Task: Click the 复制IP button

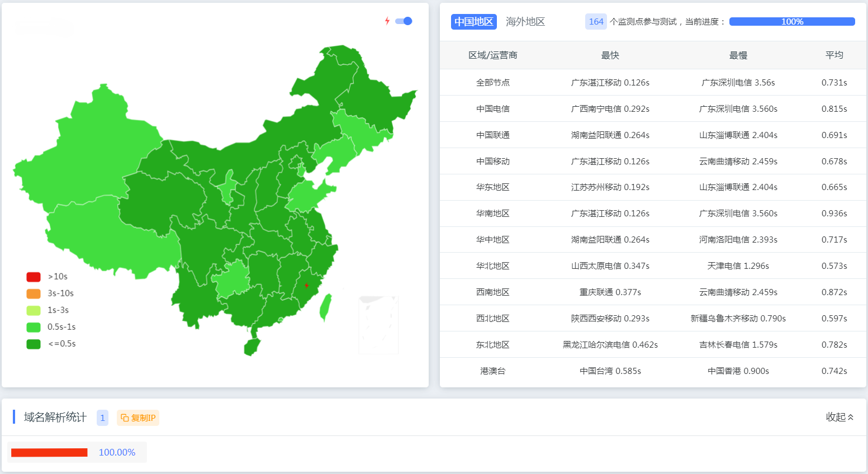Action: coord(137,418)
